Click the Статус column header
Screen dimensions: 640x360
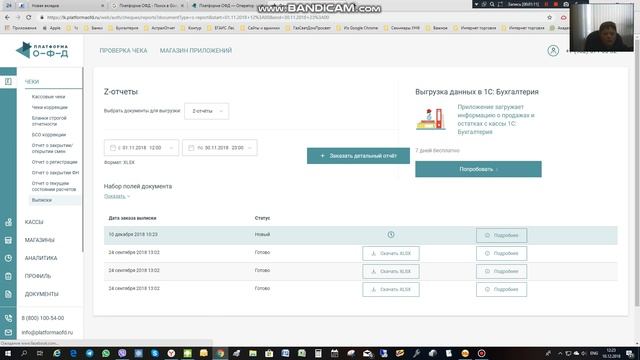262,218
